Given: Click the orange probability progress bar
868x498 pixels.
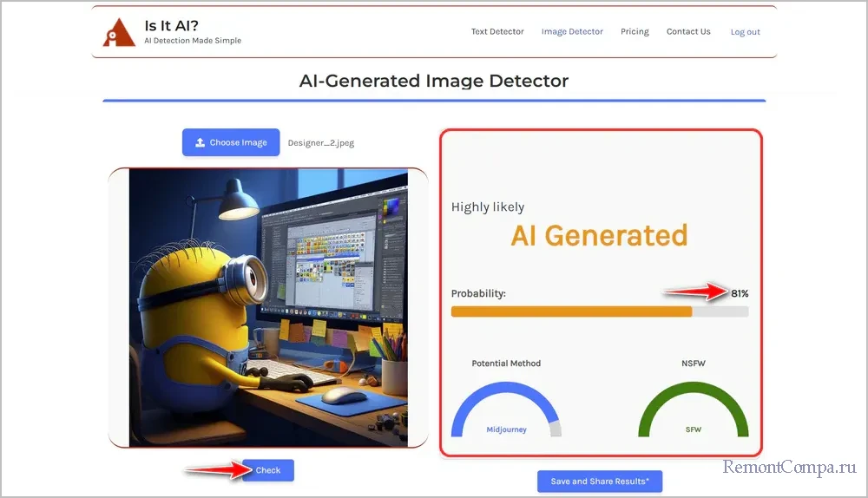Looking at the screenshot, I should click(573, 311).
